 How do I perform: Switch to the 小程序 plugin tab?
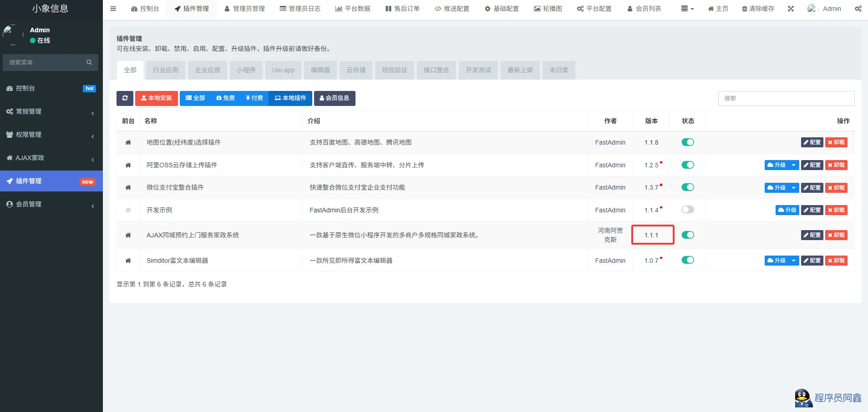pyautogui.click(x=246, y=70)
